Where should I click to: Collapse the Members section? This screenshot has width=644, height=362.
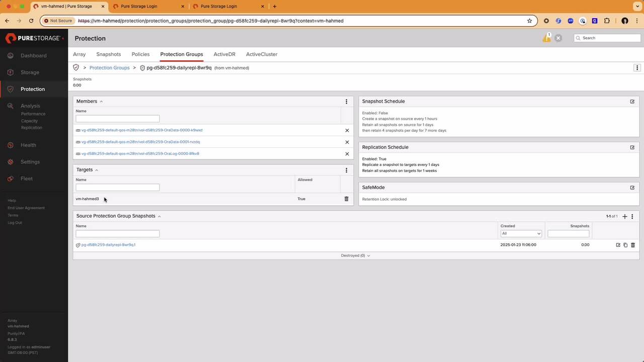[101, 102]
